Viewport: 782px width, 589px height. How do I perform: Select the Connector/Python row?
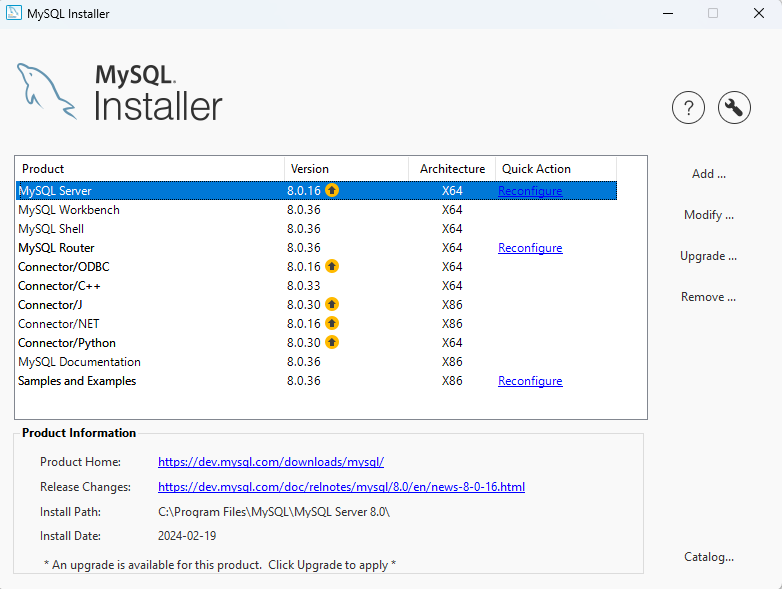click(x=317, y=343)
